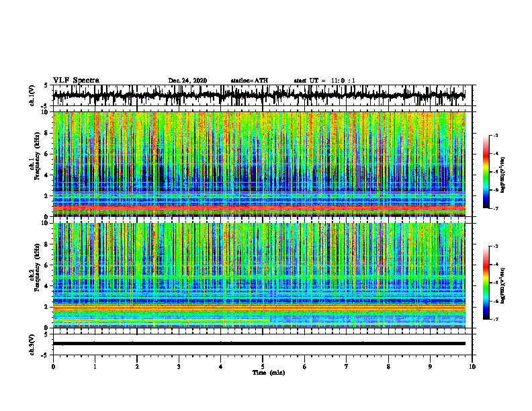532x411 pixels.
Task: Select the "start UT = 11: 0 : 1" text
Action: coord(324,81)
